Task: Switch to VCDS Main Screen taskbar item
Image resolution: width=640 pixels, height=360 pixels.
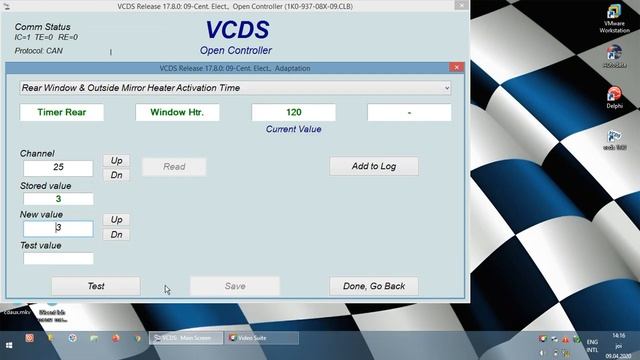Action: tap(186, 338)
